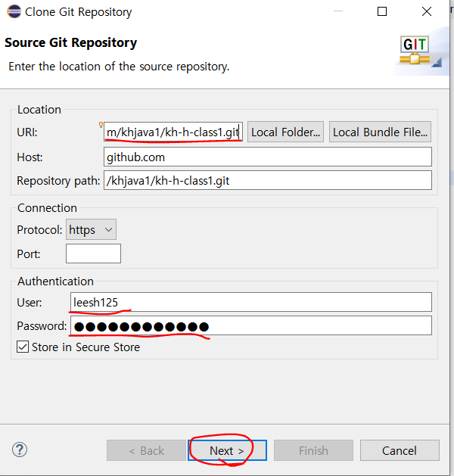Click the 'Repository path:' label

58,181
